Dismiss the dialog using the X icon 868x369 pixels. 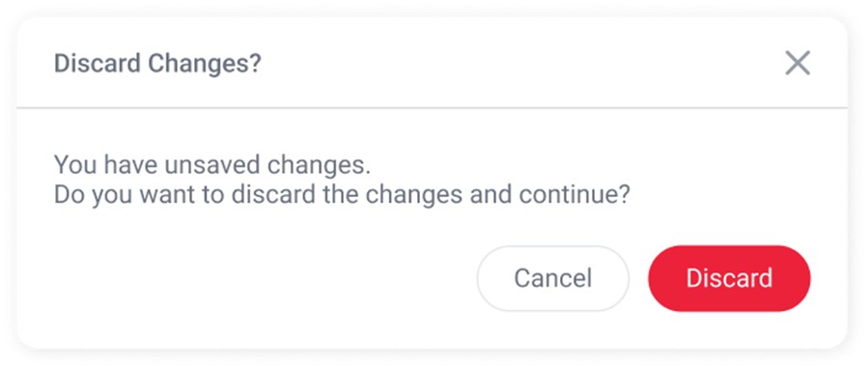(x=798, y=63)
